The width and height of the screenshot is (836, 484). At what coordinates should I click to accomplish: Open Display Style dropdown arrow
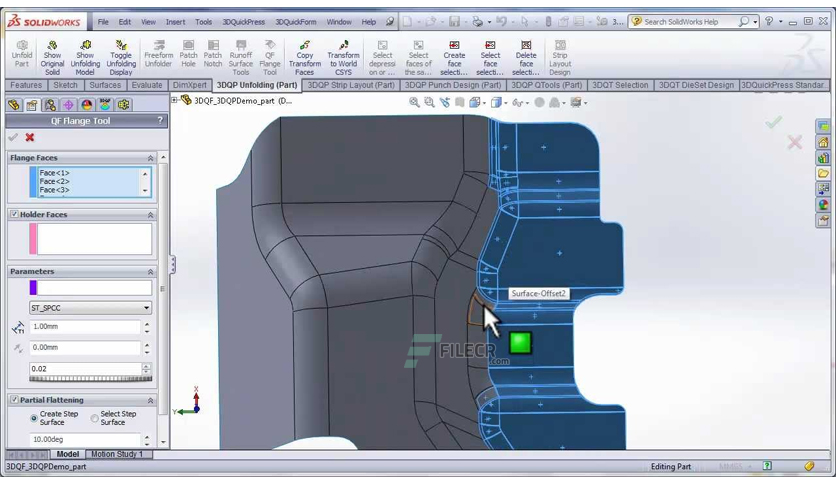tap(505, 103)
